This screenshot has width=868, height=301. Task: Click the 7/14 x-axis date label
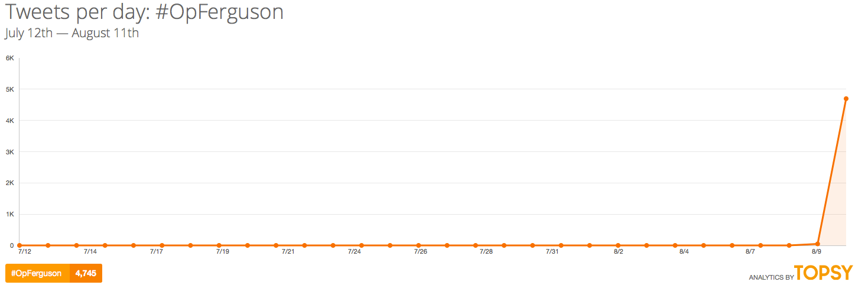[90, 252]
